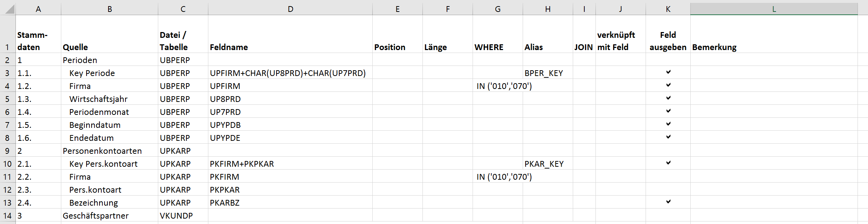868x224 pixels.
Task: Select row header 14
Action: [x=7, y=216]
